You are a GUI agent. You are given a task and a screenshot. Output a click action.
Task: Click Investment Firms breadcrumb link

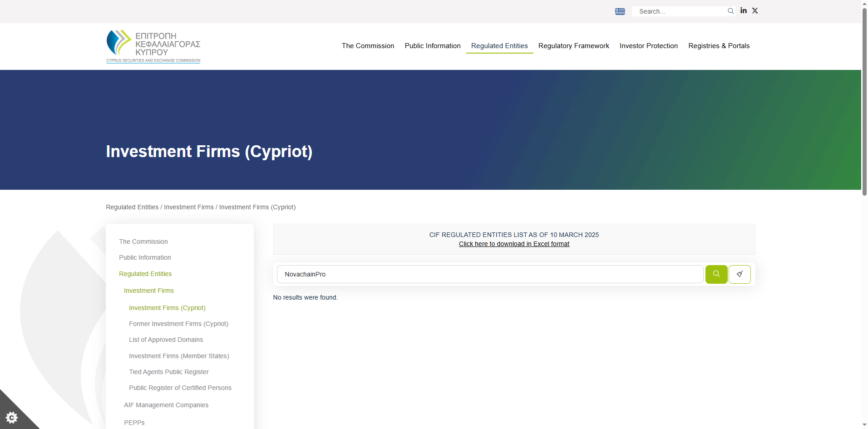188,207
